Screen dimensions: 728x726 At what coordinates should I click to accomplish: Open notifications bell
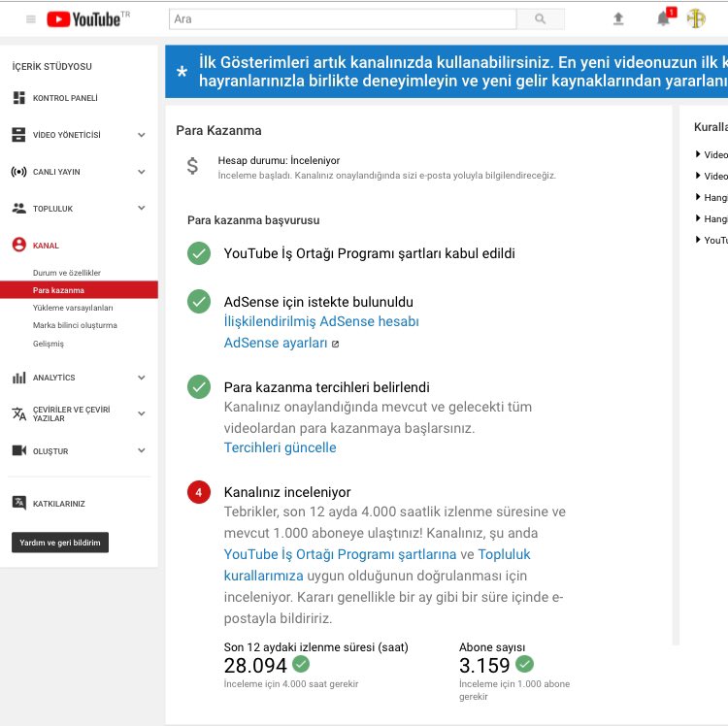coord(663,19)
